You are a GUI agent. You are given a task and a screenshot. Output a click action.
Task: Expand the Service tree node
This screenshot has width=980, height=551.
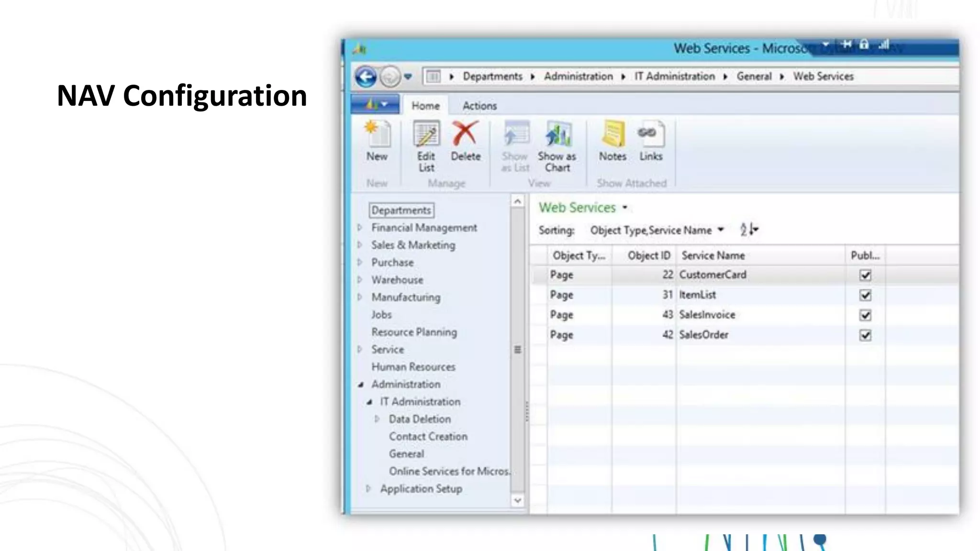(x=360, y=349)
